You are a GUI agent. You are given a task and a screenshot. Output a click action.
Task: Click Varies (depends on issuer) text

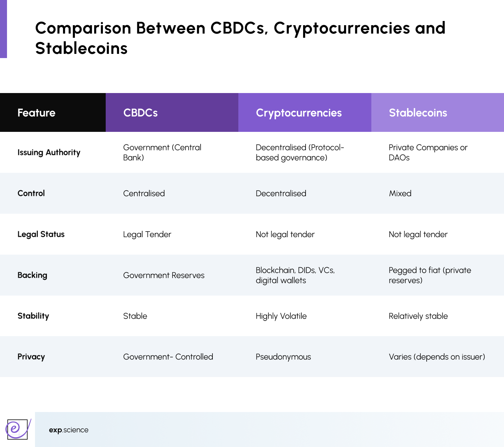tap(437, 357)
